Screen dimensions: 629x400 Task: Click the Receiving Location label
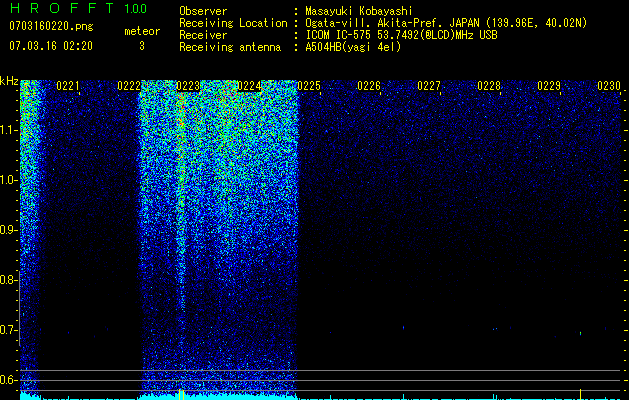[233, 23]
